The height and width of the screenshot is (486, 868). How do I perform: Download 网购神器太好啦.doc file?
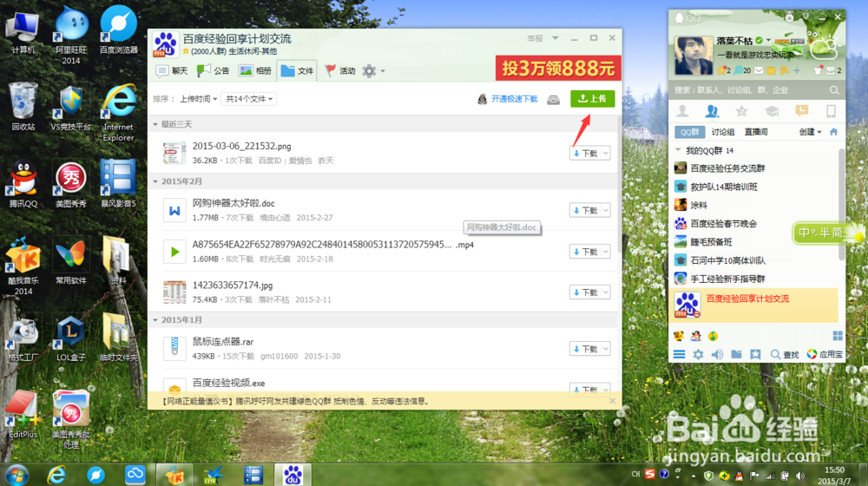pyautogui.click(x=585, y=210)
